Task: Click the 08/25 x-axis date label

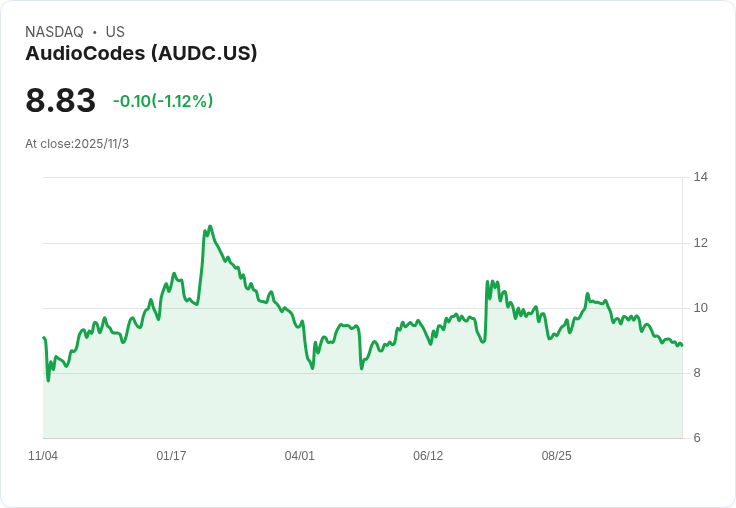Action: click(x=556, y=456)
